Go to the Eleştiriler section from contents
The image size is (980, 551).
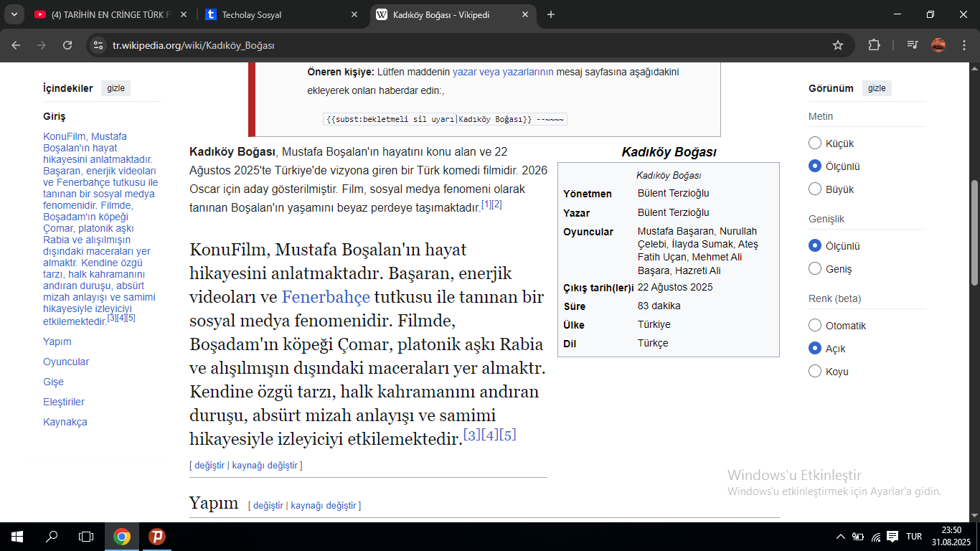[64, 402]
